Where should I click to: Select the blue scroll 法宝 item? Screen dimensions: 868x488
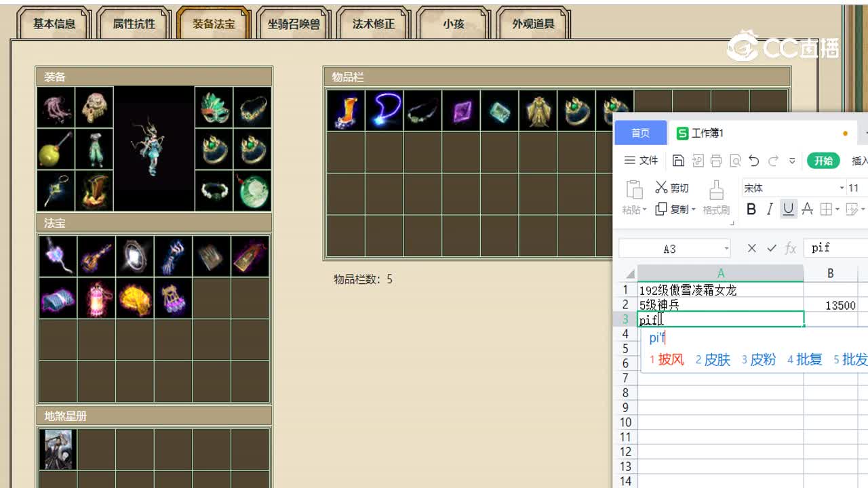[58, 298]
